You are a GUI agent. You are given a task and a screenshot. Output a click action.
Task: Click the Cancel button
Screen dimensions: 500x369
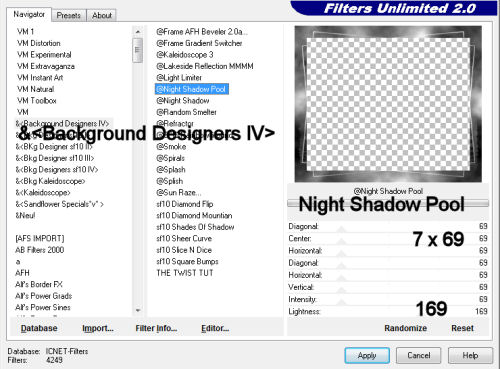coord(419,355)
